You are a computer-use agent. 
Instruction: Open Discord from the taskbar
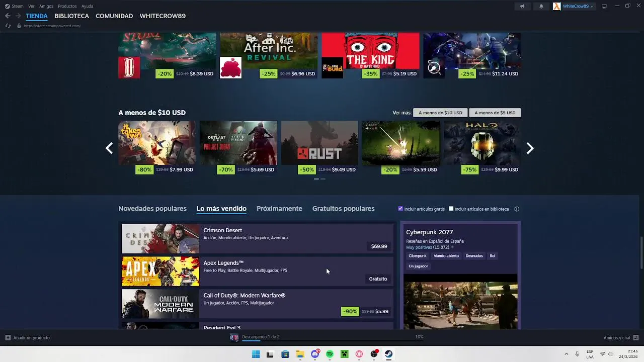tap(315, 354)
